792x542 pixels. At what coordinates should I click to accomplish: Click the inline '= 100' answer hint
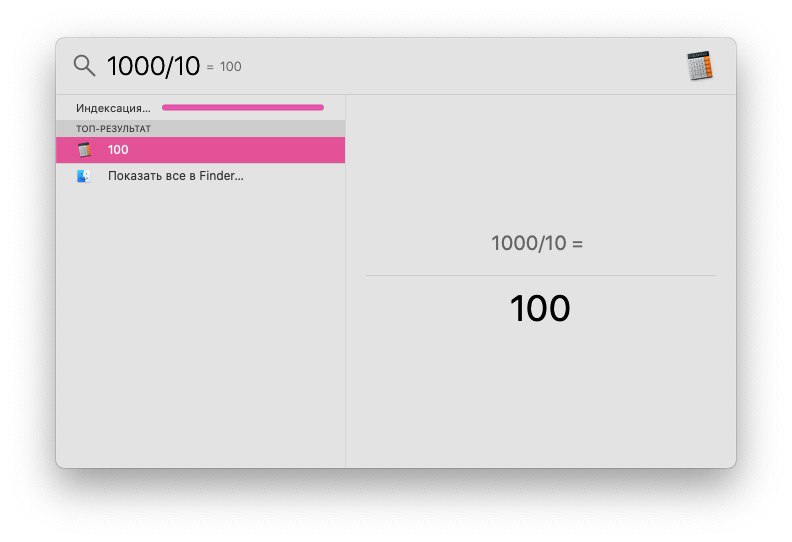pyautogui.click(x=224, y=67)
